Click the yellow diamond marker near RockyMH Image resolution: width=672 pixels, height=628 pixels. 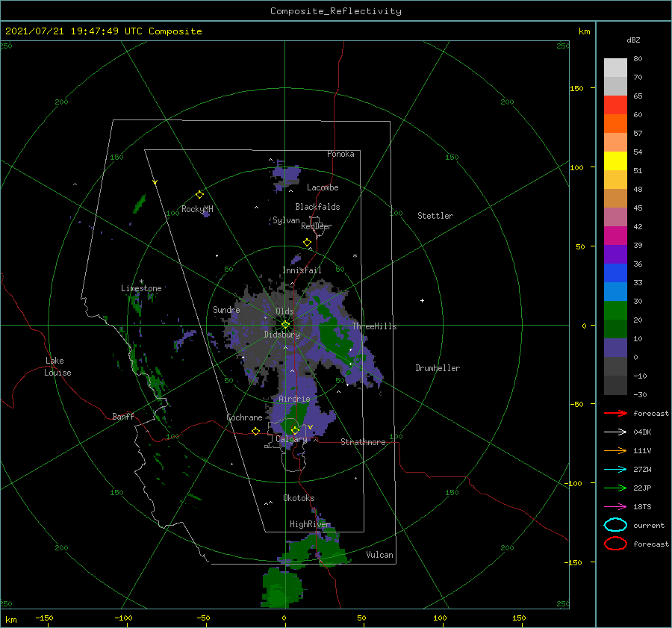coord(199,195)
